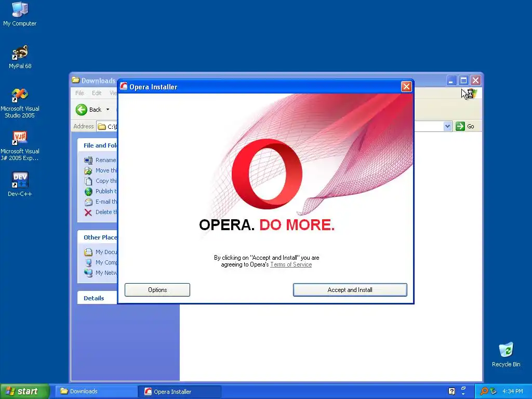Open Opera Terms of Service link
This screenshot has height=399, width=532.
291,264
